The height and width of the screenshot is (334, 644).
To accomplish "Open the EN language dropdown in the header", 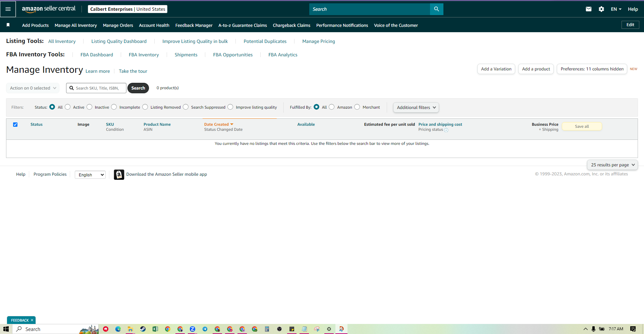I will [616, 9].
